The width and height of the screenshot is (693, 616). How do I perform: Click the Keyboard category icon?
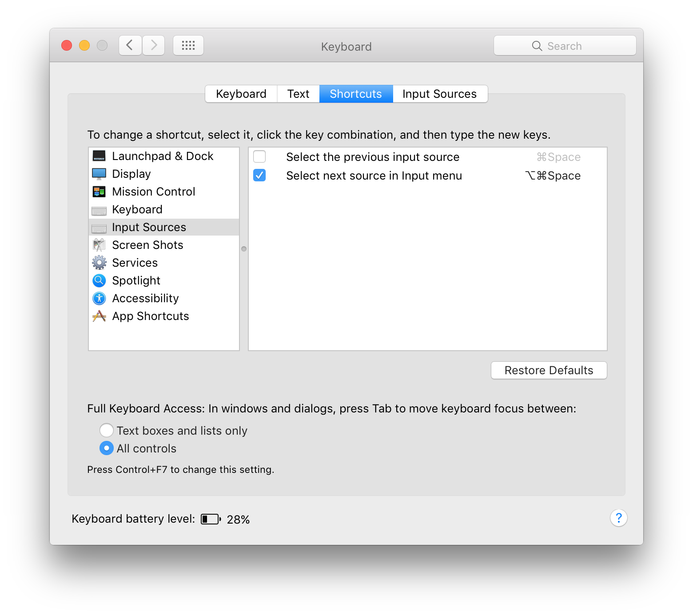[x=99, y=210]
